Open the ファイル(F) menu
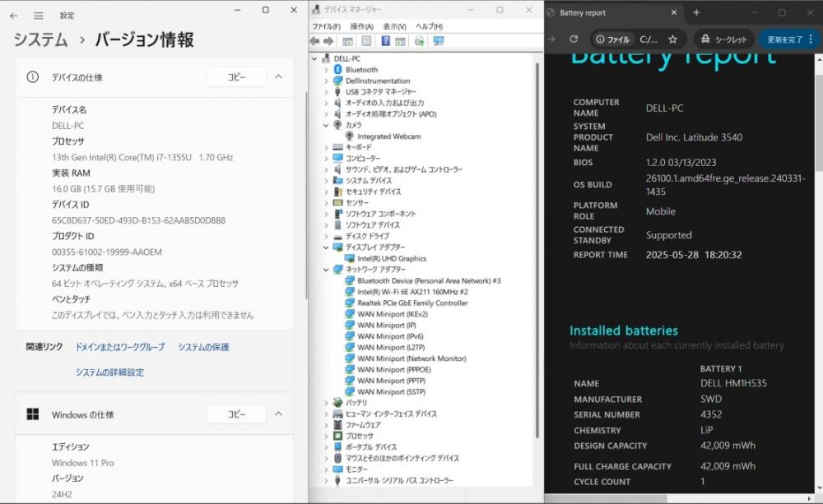Image resolution: width=823 pixels, height=504 pixels. (327, 26)
